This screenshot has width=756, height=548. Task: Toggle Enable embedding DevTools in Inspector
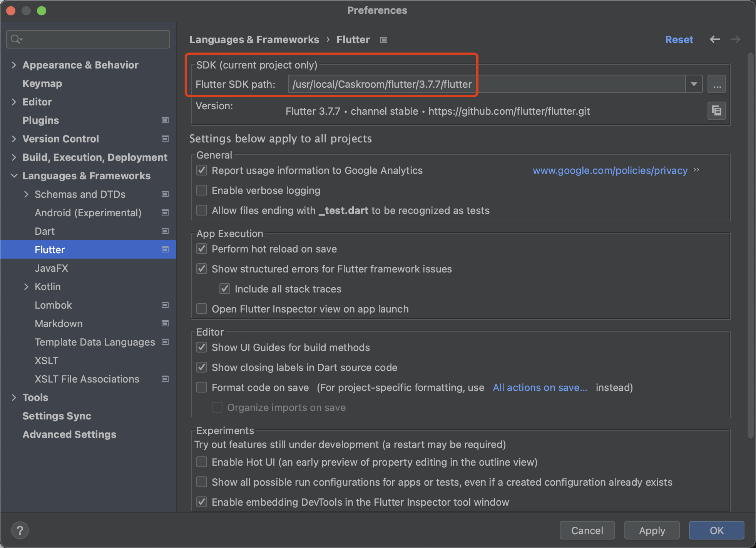click(202, 502)
